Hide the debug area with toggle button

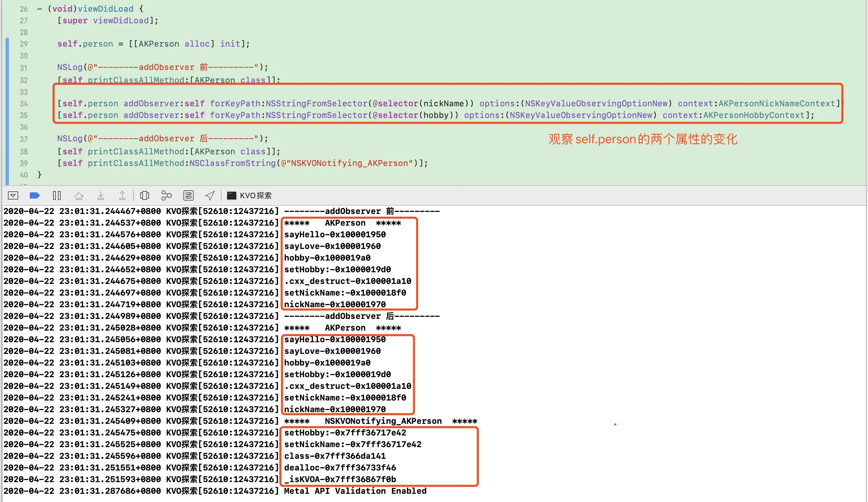13,196
